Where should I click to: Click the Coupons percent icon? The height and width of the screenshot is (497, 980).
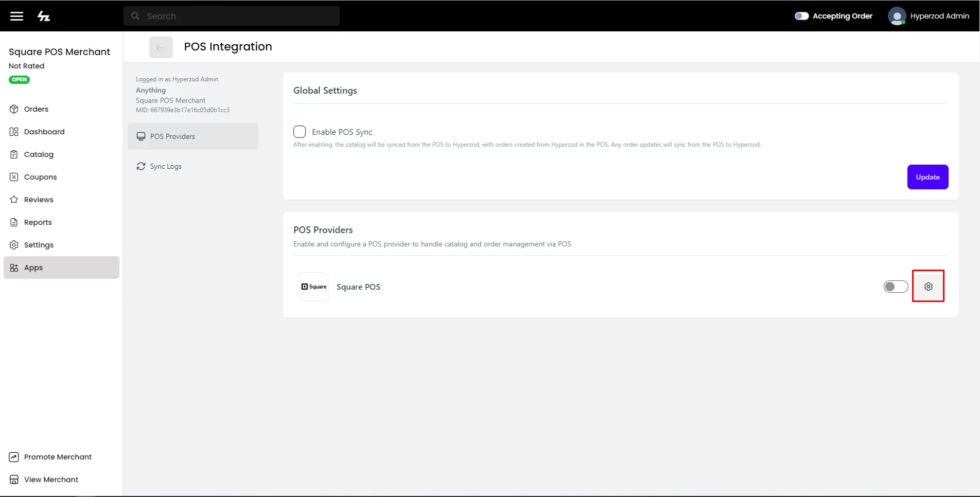tap(14, 177)
